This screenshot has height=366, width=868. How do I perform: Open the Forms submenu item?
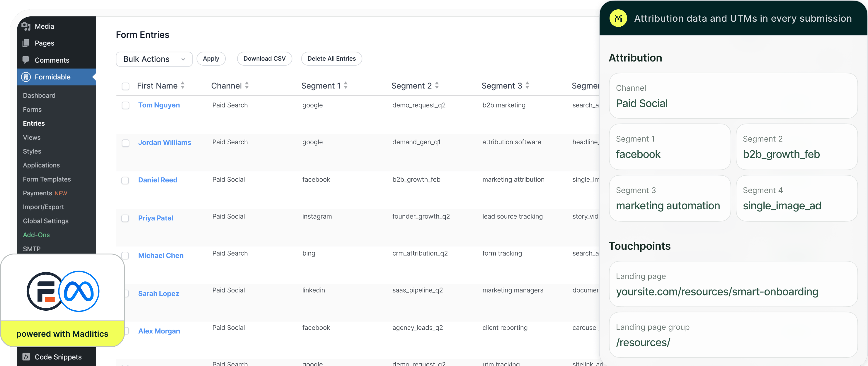pyautogui.click(x=32, y=110)
